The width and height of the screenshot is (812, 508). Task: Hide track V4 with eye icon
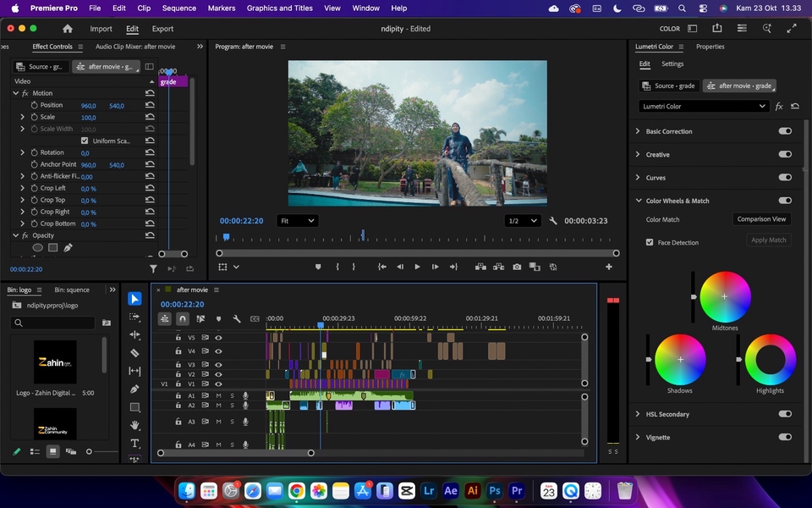pyautogui.click(x=218, y=351)
